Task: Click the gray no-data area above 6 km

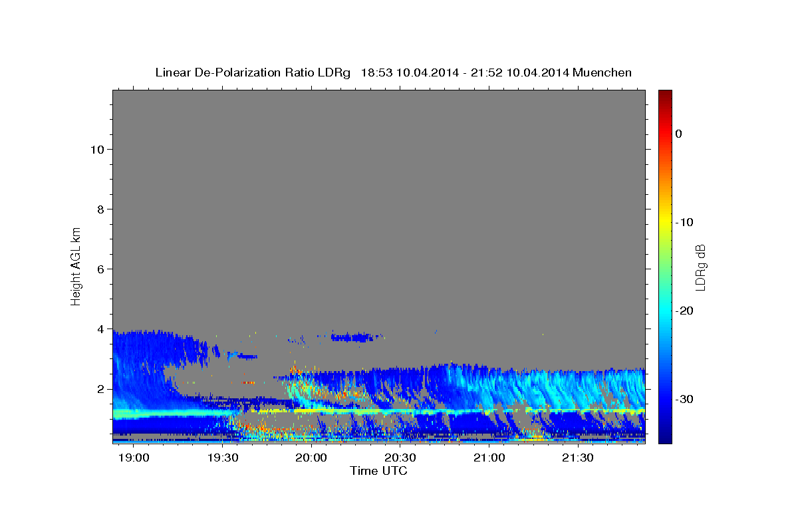Action: tap(378, 180)
